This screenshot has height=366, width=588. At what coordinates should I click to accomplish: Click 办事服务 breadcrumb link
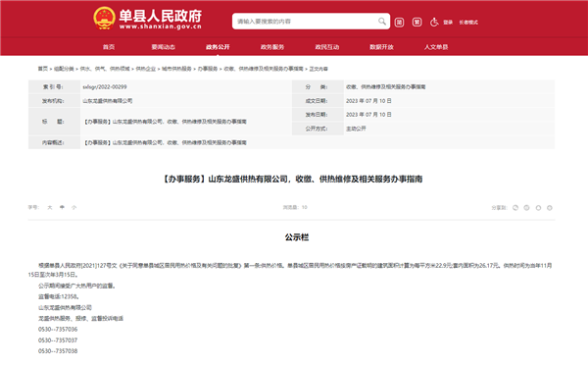[208, 69]
